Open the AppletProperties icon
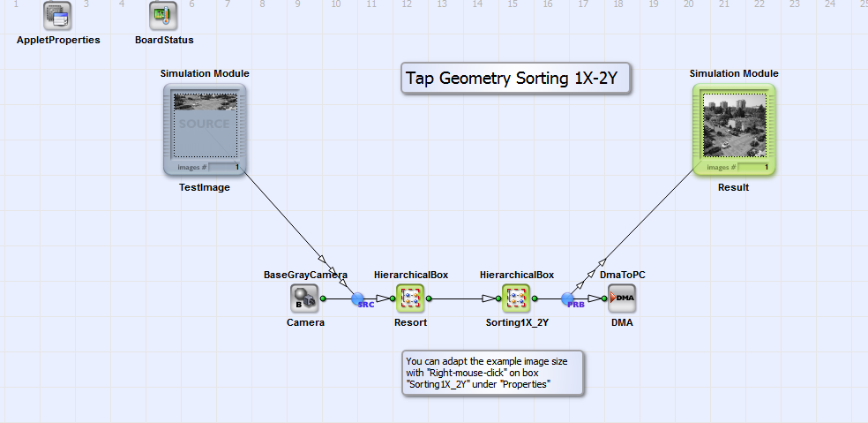 (57, 15)
